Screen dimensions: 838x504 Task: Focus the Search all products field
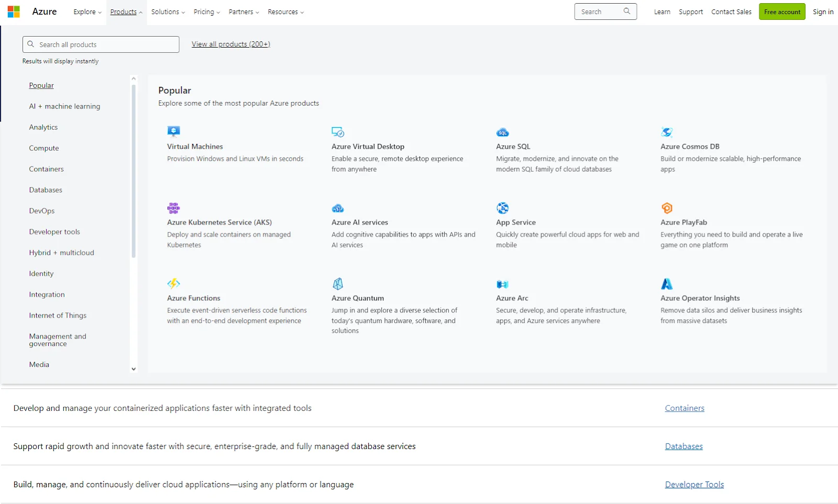coord(101,44)
